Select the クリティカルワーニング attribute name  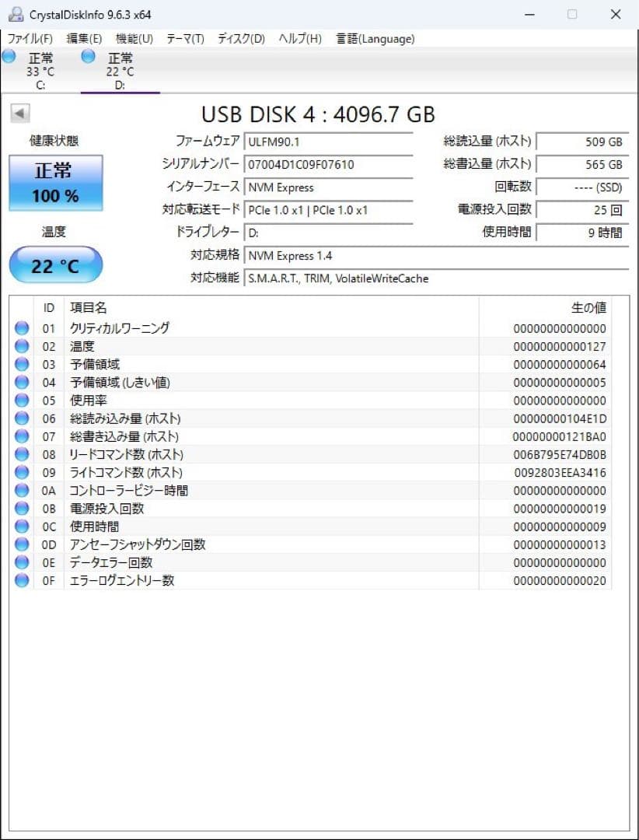120,328
